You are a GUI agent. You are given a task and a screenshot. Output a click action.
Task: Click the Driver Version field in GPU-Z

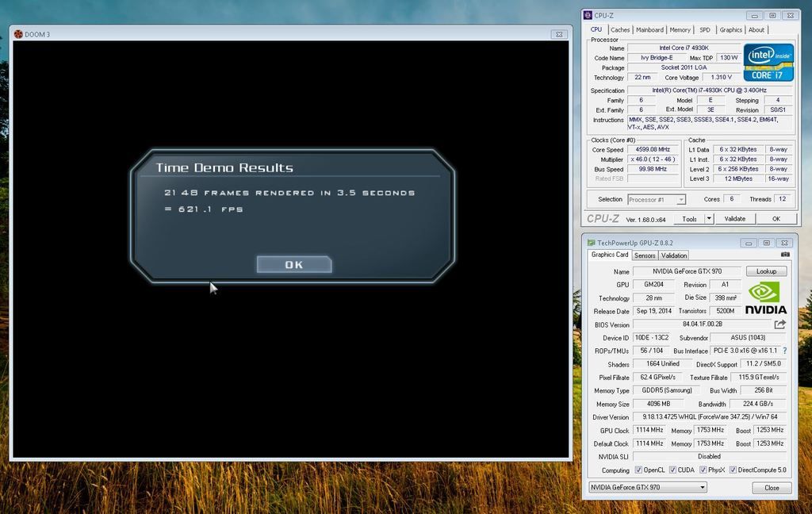click(x=710, y=416)
